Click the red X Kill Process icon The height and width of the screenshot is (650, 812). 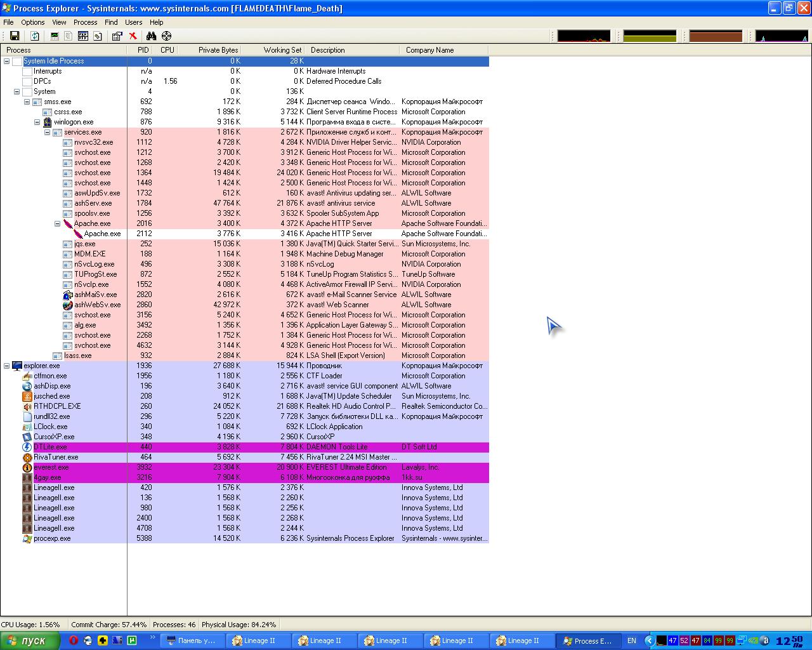133,36
